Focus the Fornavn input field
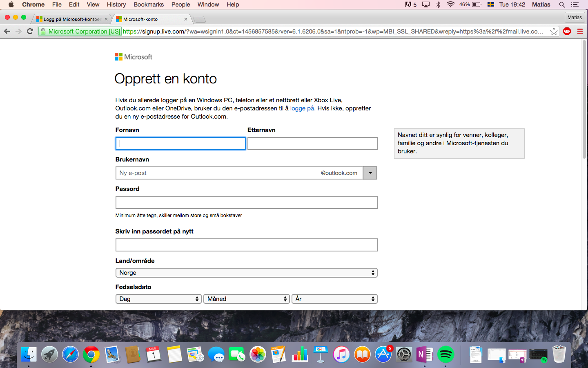Image resolution: width=588 pixels, height=368 pixels. point(180,144)
